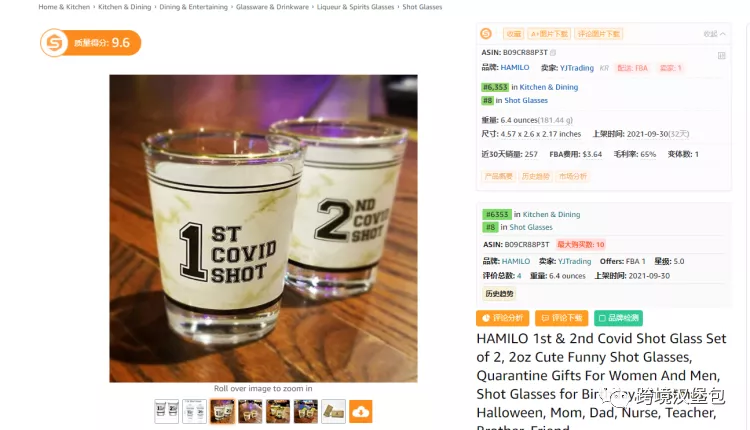750x430 pixels.
Task: Open the YJTrading seller link in top panel
Action: pos(576,68)
